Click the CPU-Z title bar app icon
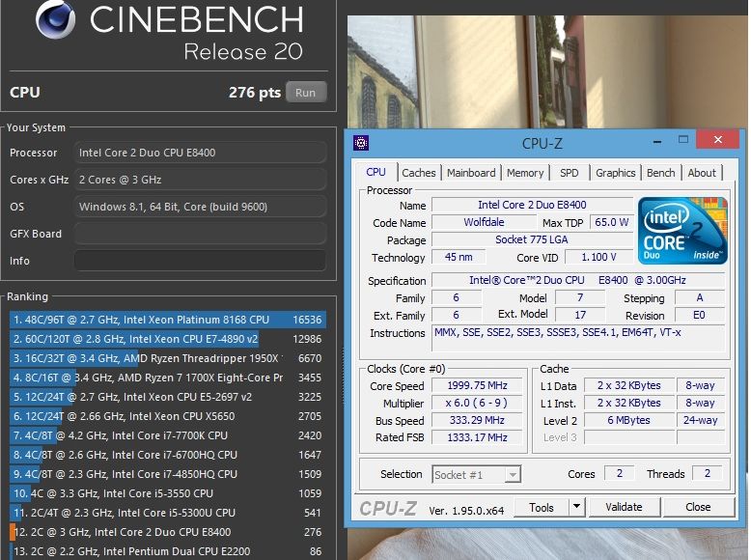The height and width of the screenshot is (560, 751). 361,142
